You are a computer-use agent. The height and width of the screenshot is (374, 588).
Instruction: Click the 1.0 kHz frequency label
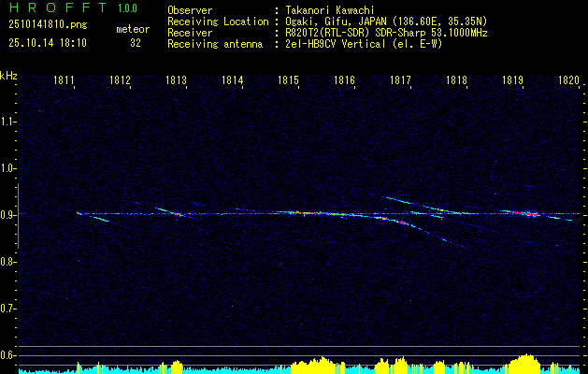click(x=7, y=168)
